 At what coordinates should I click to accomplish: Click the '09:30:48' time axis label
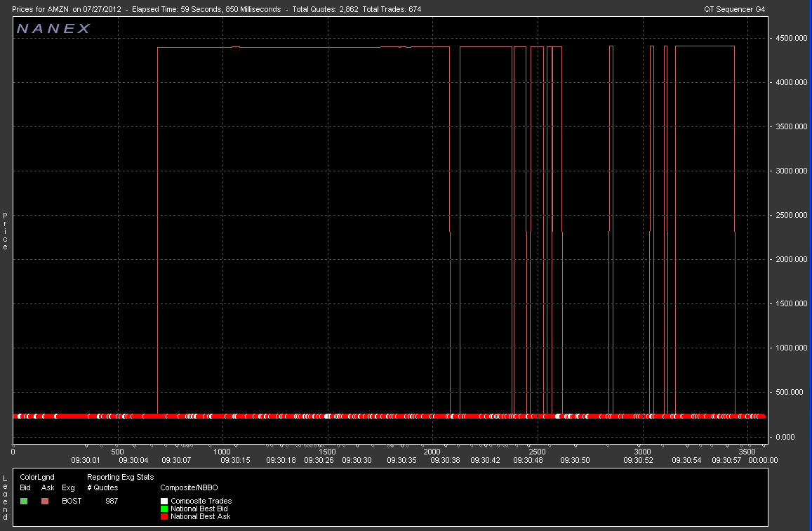(528, 460)
